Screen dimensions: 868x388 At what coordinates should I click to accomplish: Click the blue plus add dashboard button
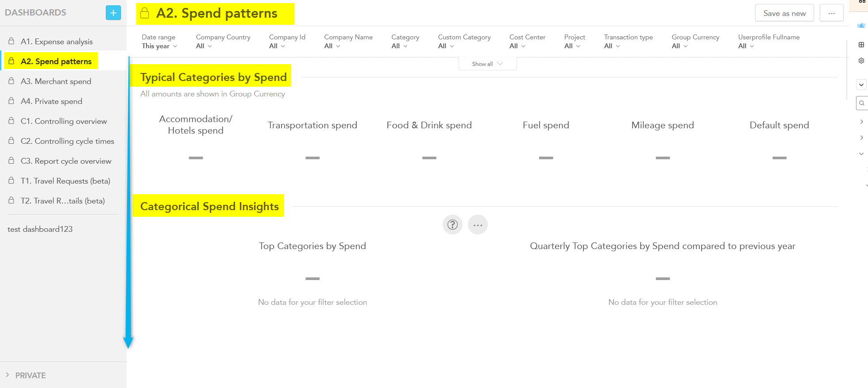click(x=113, y=13)
